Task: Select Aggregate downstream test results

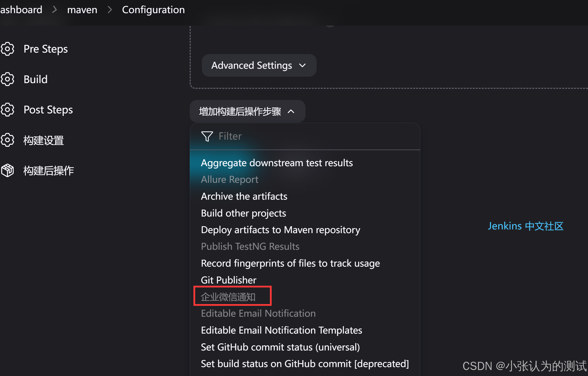Action: coord(277,163)
